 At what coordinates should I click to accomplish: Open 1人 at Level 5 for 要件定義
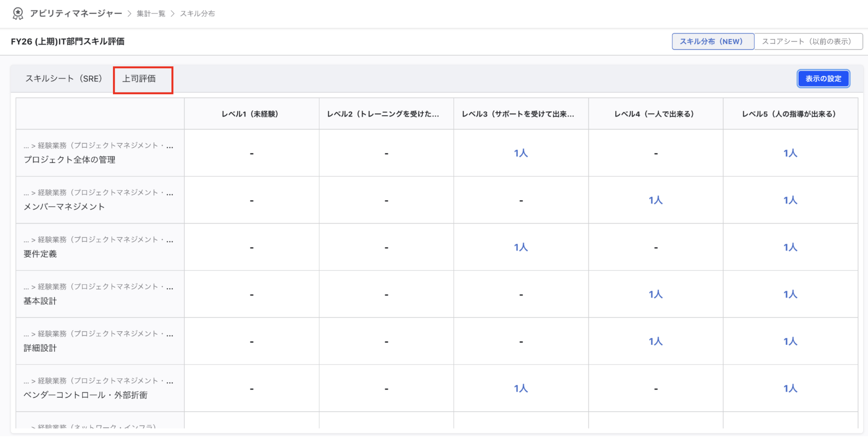[791, 248]
